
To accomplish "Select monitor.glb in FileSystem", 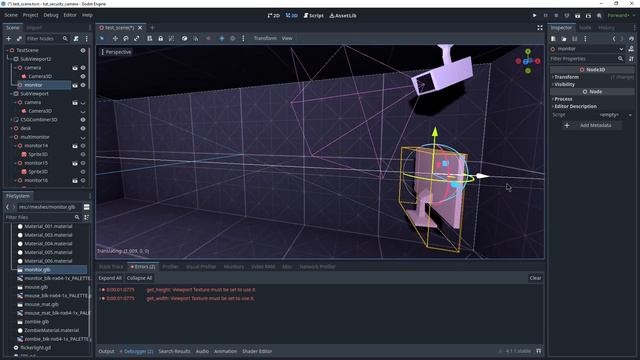I will coord(51,270).
